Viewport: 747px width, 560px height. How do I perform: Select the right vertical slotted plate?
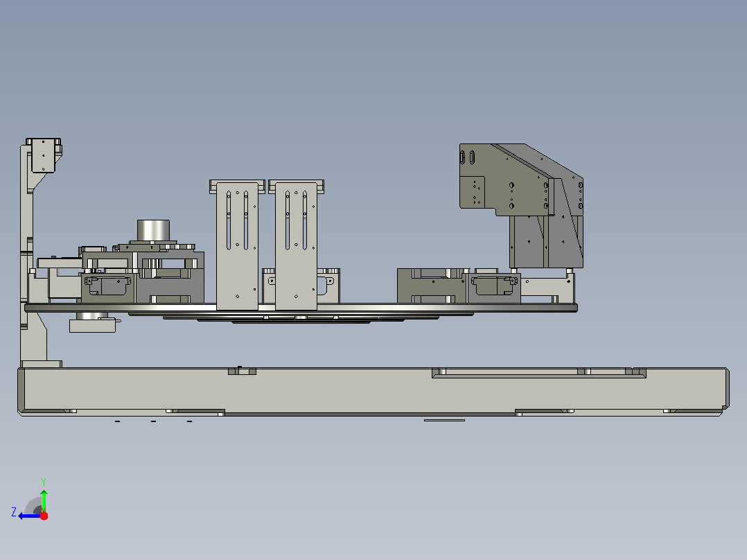(x=297, y=246)
